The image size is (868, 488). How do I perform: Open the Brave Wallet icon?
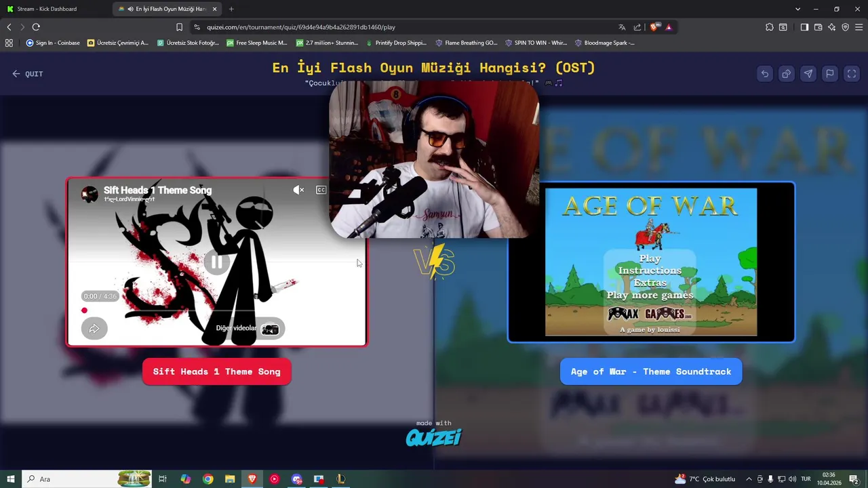coord(818,27)
